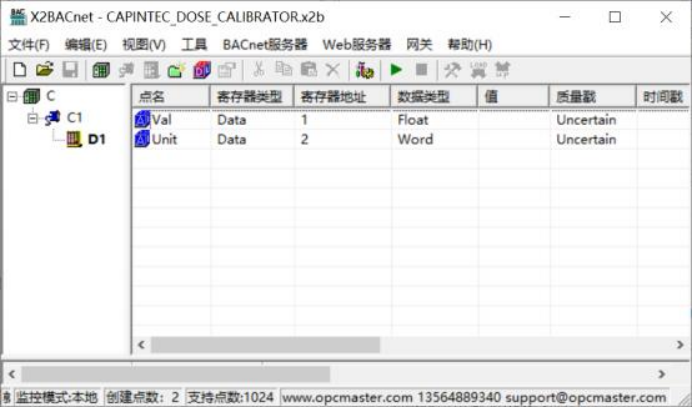Click the lower log pane scrollbar thumb
The width and height of the screenshot is (693, 407).
click(175, 374)
